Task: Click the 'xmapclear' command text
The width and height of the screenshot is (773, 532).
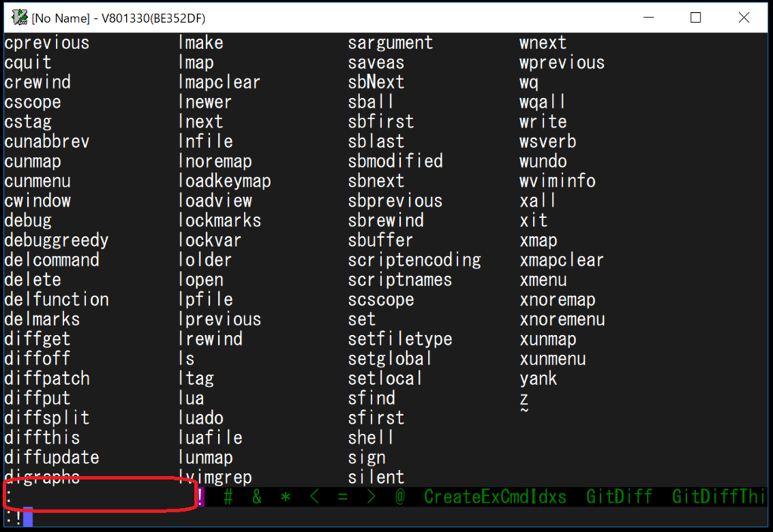Action: tap(562, 260)
